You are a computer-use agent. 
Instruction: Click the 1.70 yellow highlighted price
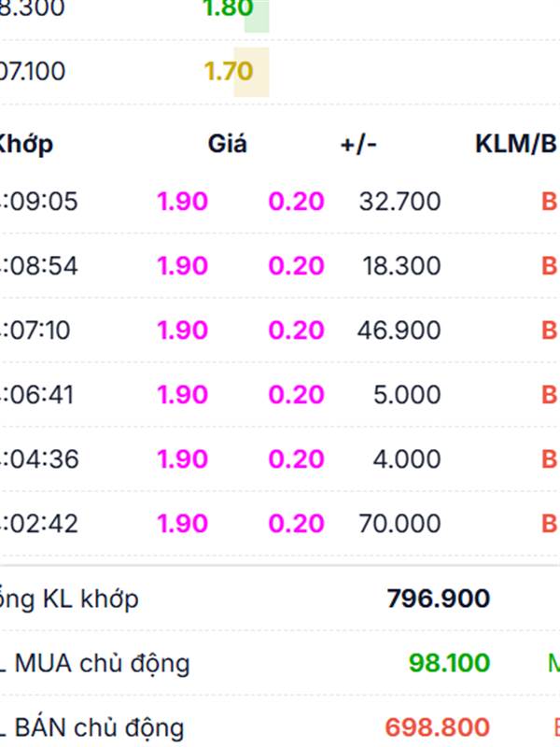coord(228,71)
